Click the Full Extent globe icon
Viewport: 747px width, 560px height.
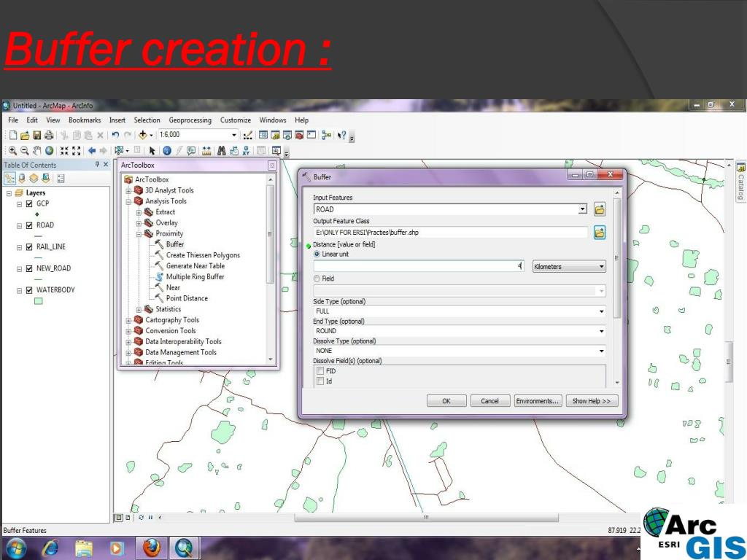click(49, 151)
